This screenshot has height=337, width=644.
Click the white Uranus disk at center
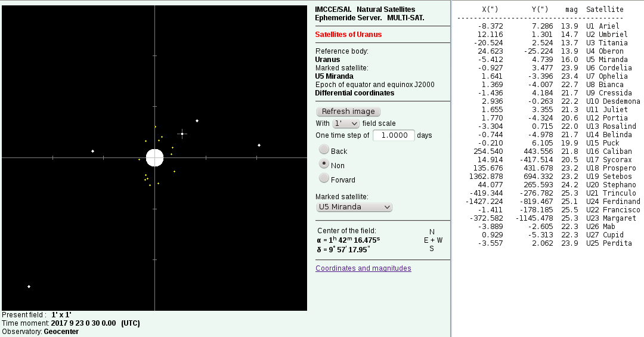[154, 157]
